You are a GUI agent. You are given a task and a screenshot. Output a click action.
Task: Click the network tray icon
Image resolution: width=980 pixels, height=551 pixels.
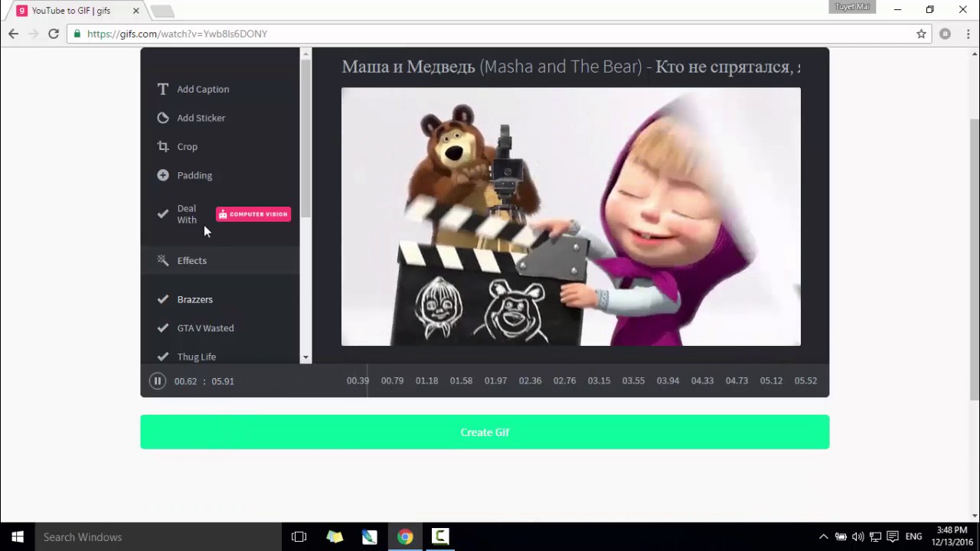(875, 536)
